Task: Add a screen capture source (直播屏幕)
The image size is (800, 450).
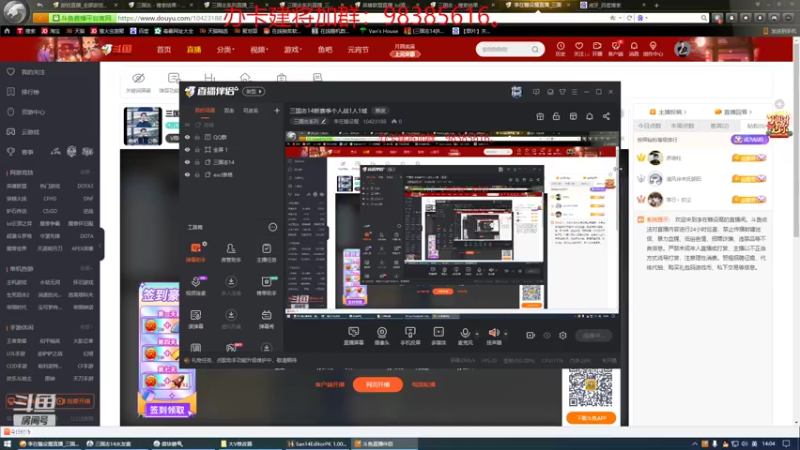Action: coord(353,336)
